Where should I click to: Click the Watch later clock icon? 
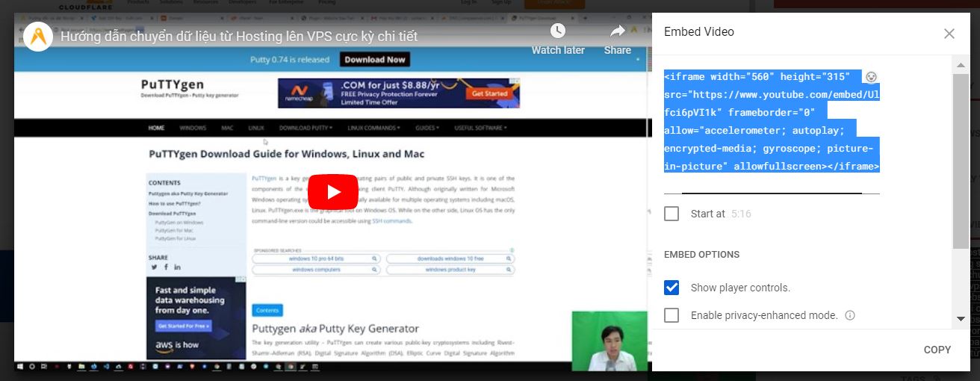(558, 31)
